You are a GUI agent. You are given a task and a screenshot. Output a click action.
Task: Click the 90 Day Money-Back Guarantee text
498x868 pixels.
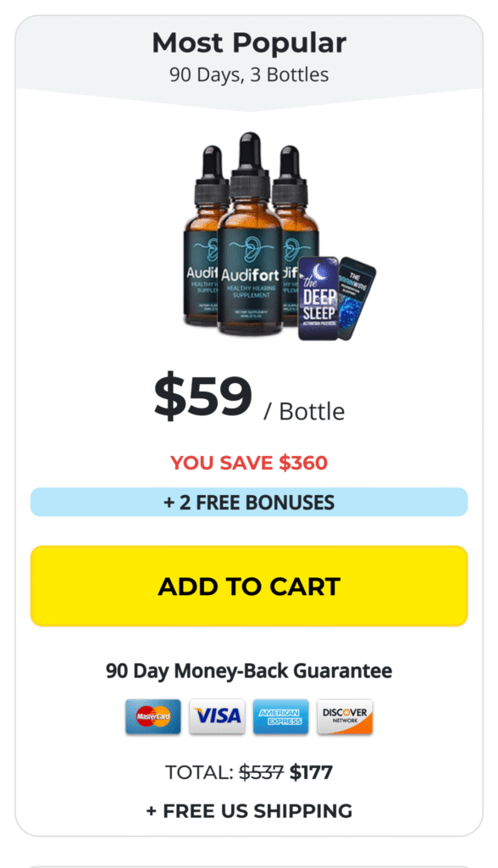point(249,671)
